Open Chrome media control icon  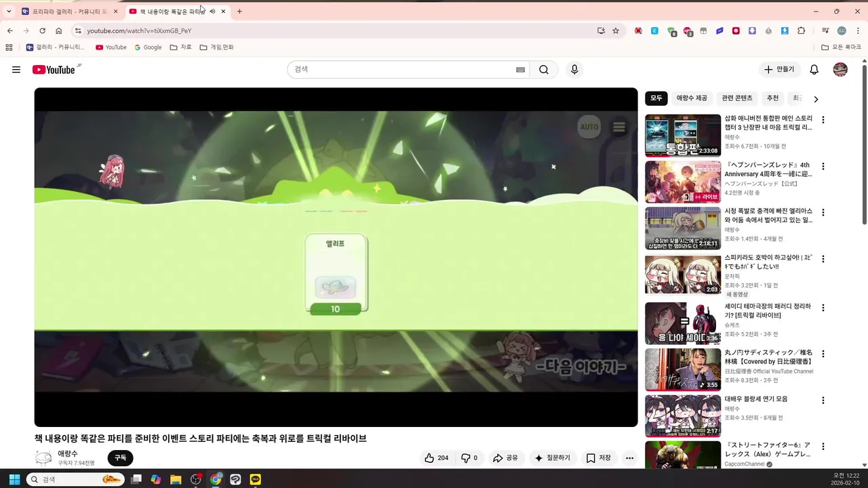[x=825, y=30]
